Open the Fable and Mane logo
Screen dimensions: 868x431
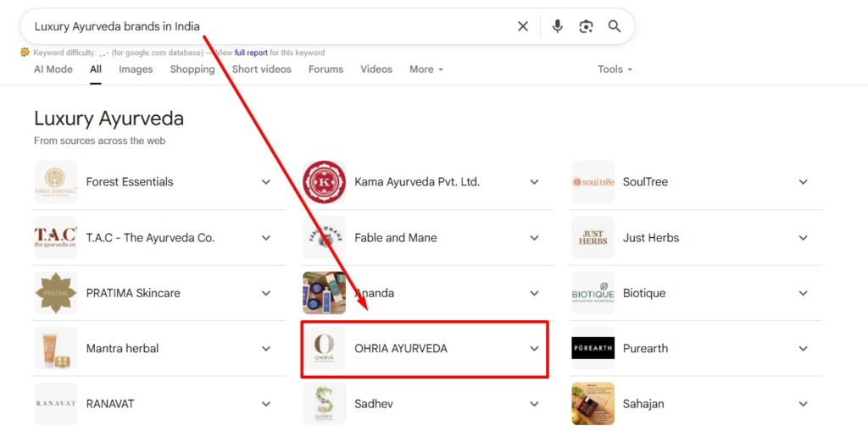[x=325, y=237]
